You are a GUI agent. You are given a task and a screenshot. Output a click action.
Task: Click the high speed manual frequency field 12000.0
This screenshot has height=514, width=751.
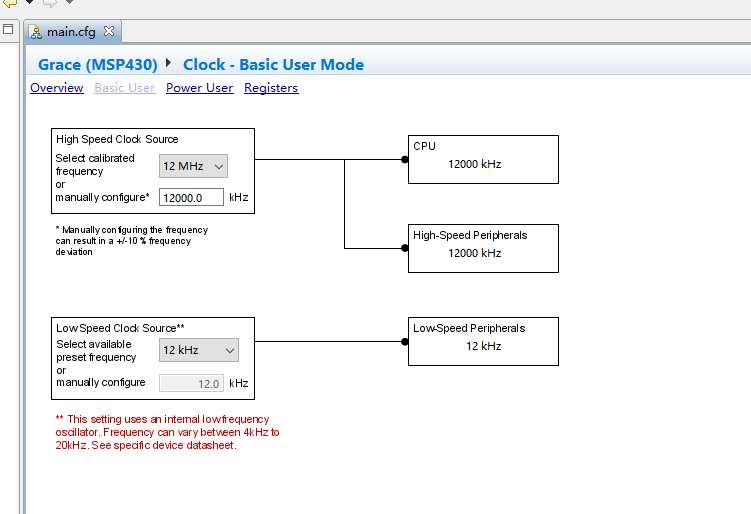click(191, 197)
